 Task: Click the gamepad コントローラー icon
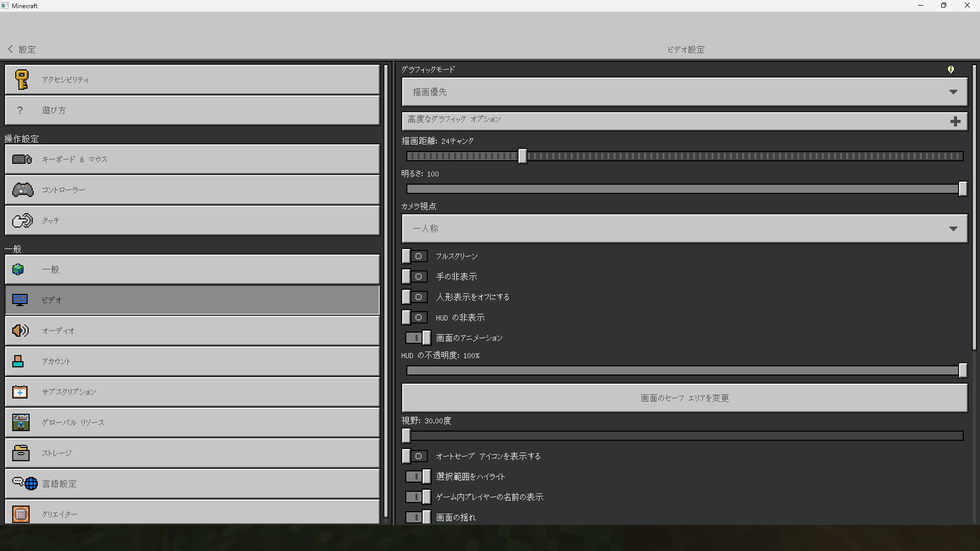(x=22, y=190)
